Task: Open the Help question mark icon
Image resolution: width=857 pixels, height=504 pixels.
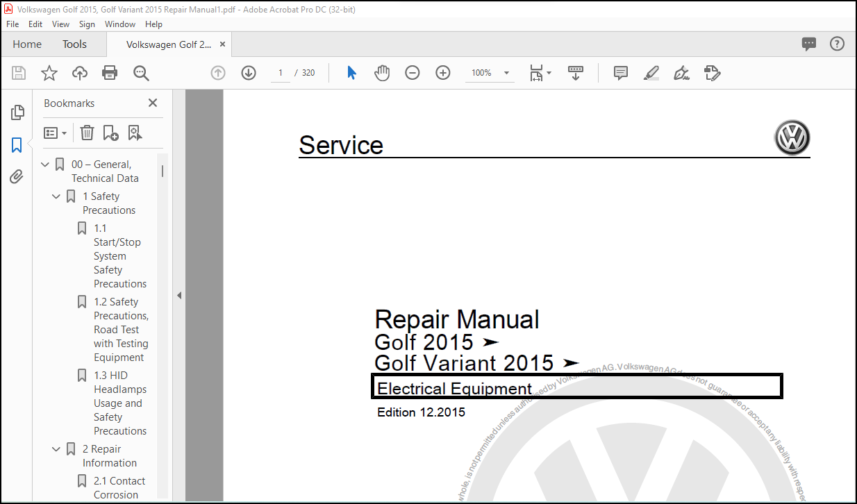Action: [x=838, y=44]
